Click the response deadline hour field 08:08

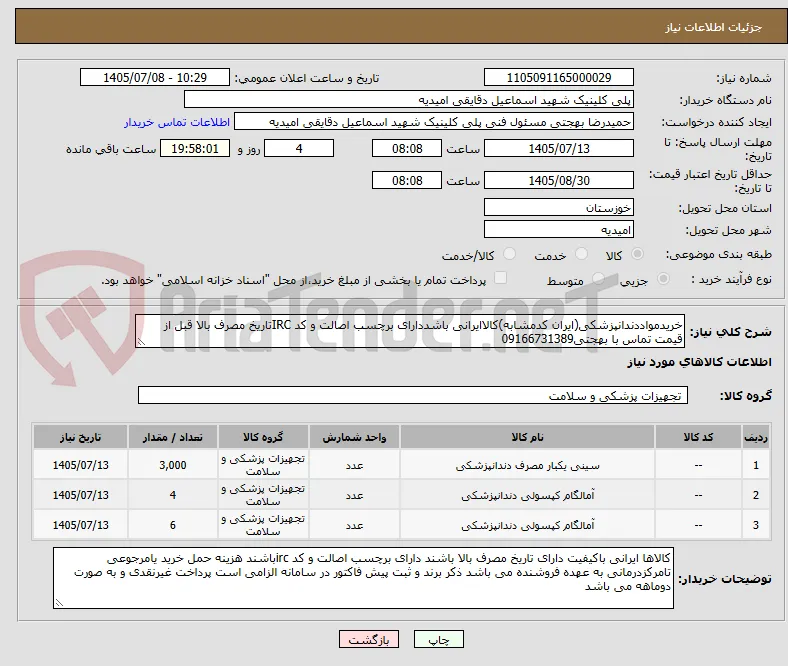tap(407, 148)
